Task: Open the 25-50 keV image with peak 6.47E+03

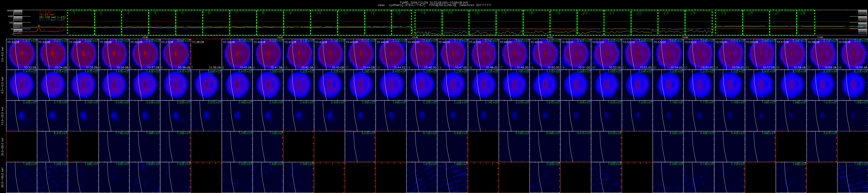Action: click(360, 146)
